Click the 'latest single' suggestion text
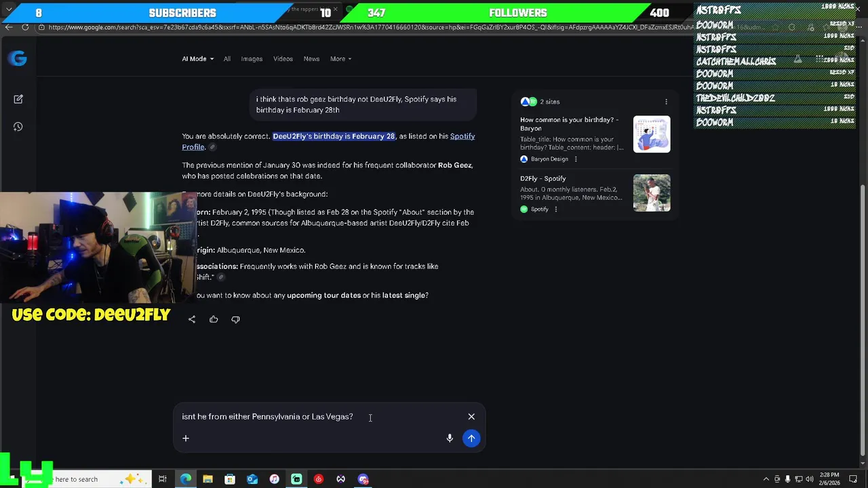 coord(403,296)
